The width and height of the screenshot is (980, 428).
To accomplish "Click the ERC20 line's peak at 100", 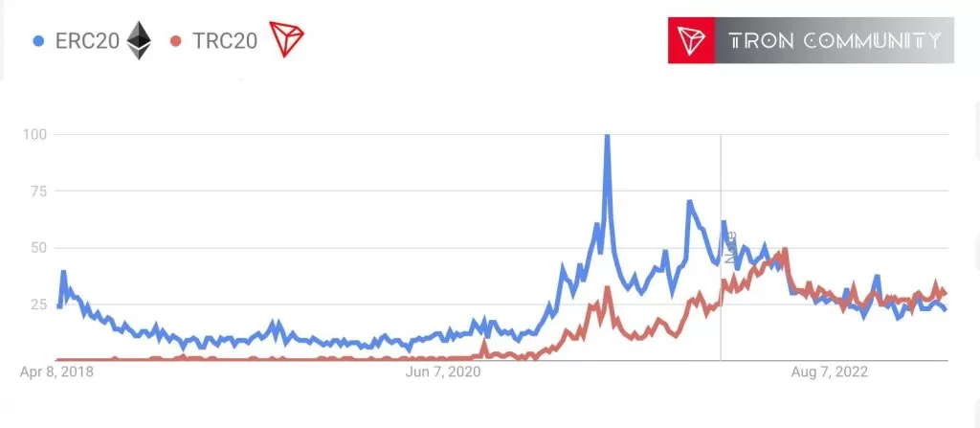I will [607, 136].
